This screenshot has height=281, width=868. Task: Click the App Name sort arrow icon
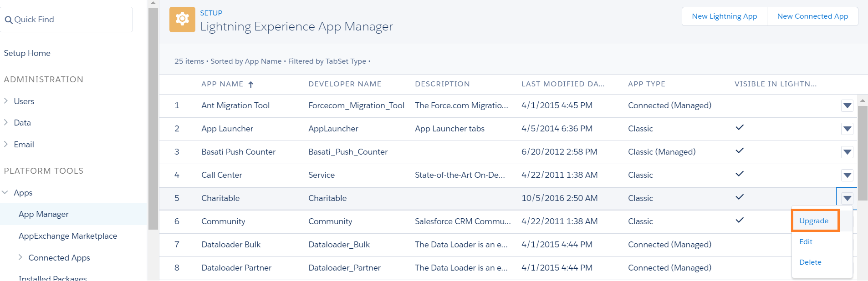click(x=251, y=85)
